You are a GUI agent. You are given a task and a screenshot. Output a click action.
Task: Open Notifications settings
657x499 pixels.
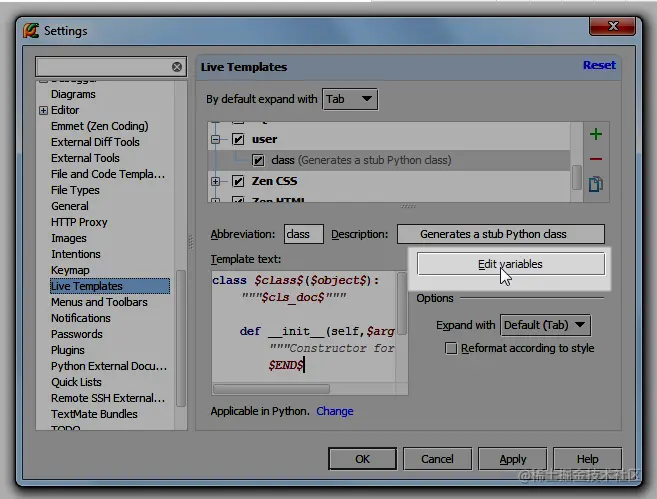pos(81,318)
